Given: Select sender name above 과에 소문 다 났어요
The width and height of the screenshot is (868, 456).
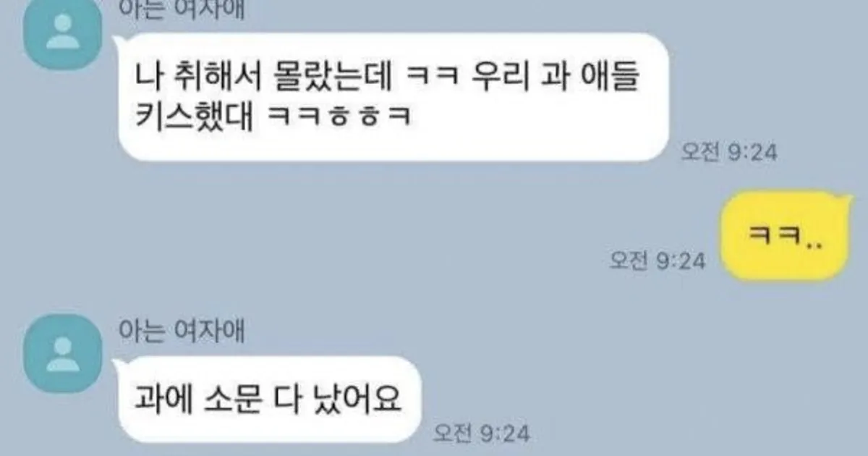Looking at the screenshot, I should pyautogui.click(x=182, y=332).
